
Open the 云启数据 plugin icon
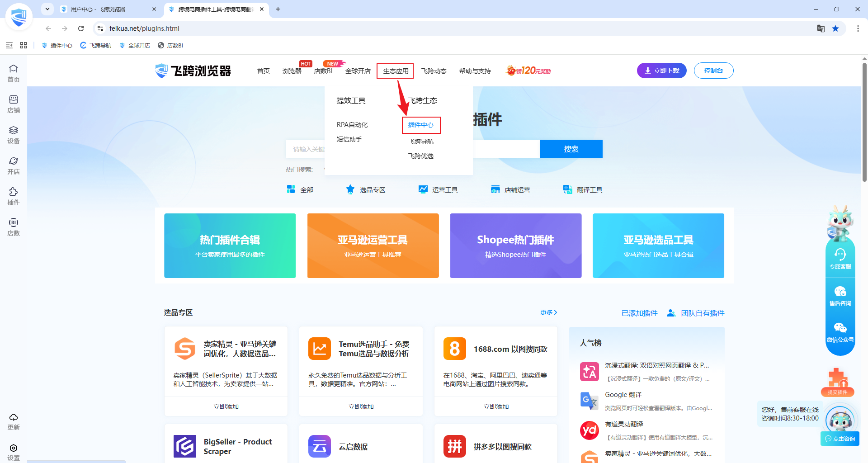click(x=320, y=446)
